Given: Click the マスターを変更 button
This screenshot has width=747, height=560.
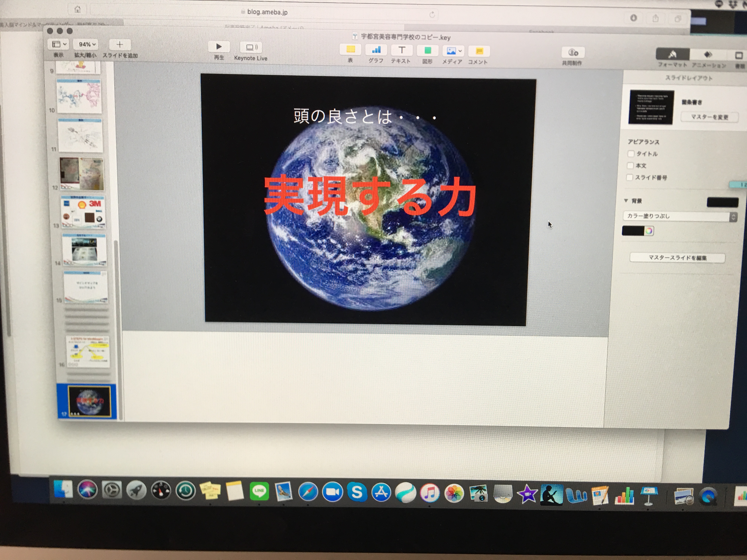Looking at the screenshot, I should click(x=709, y=117).
